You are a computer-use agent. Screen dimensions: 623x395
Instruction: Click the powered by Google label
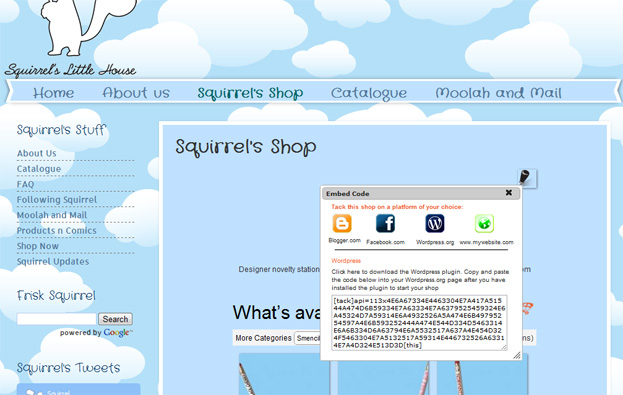click(96, 333)
